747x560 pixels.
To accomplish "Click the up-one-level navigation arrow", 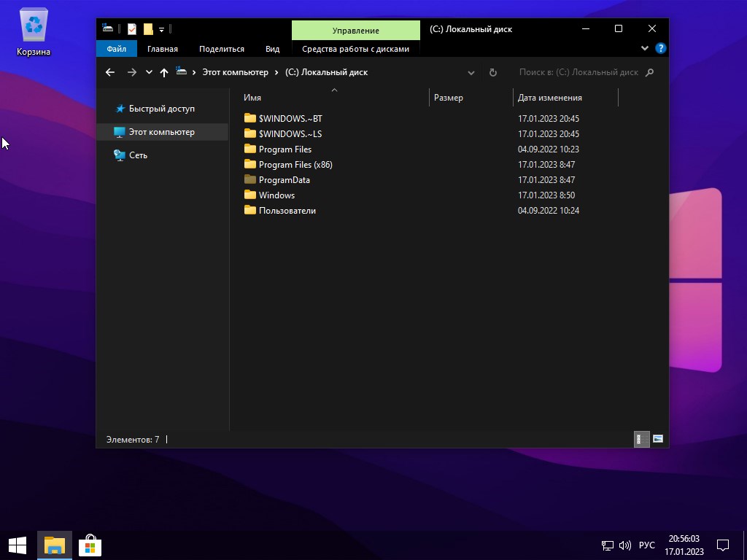I will [x=164, y=72].
